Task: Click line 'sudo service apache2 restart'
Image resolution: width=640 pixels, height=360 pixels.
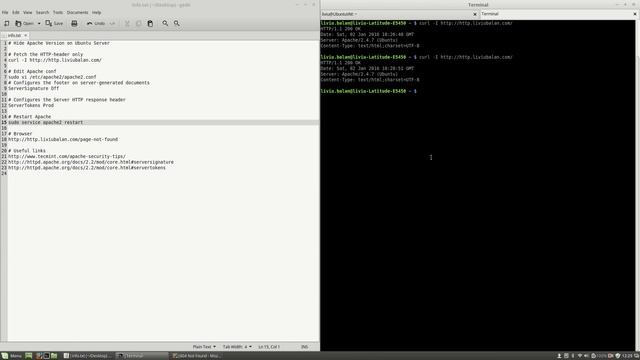Action: [x=45, y=122]
